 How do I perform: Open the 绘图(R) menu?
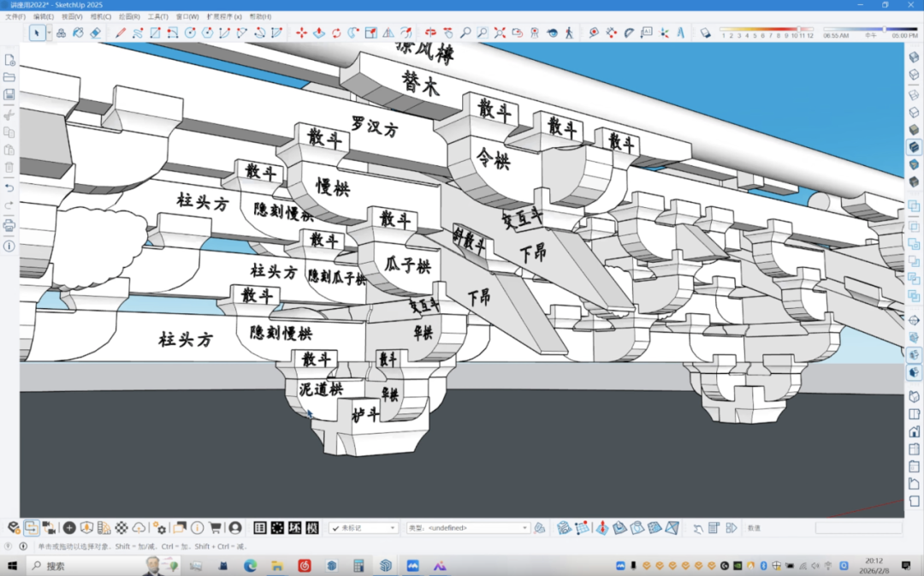coord(130,17)
